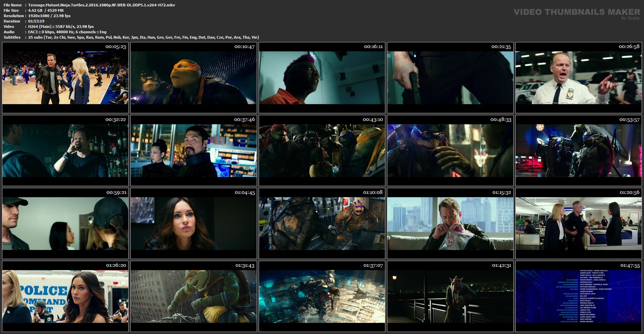Select the thumbnail at 00:26:58
The image size is (644, 334).
(x=578, y=78)
